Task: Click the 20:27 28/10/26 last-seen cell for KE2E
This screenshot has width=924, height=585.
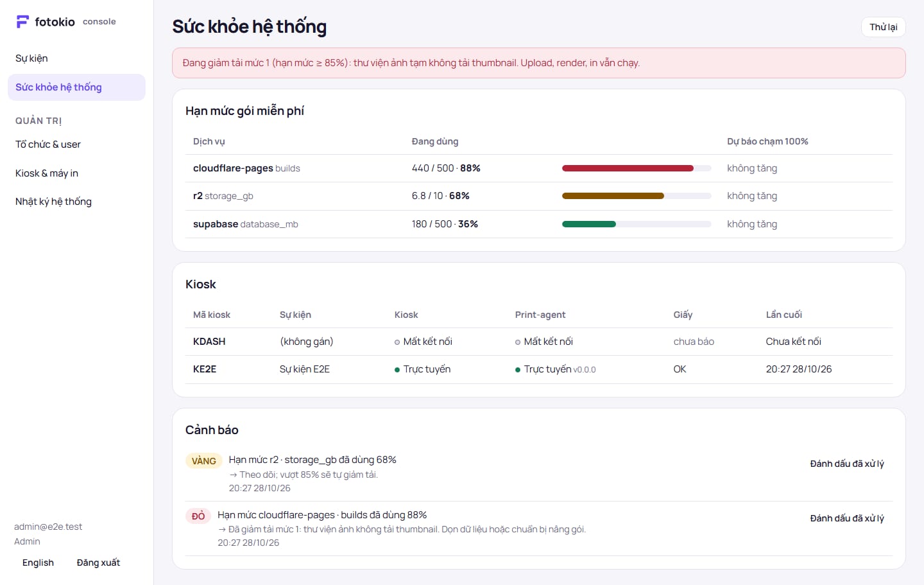Action: click(x=799, y=369)
